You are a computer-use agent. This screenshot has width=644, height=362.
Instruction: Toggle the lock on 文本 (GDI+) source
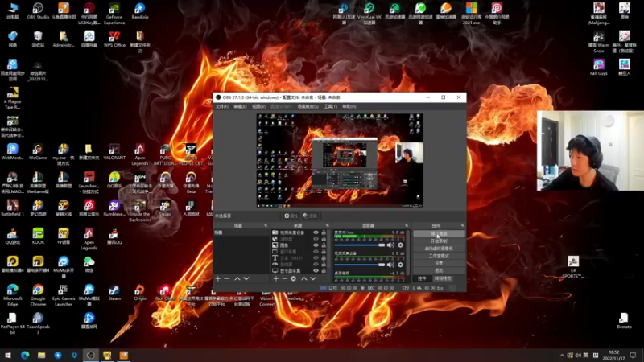[x=324, y=258]
